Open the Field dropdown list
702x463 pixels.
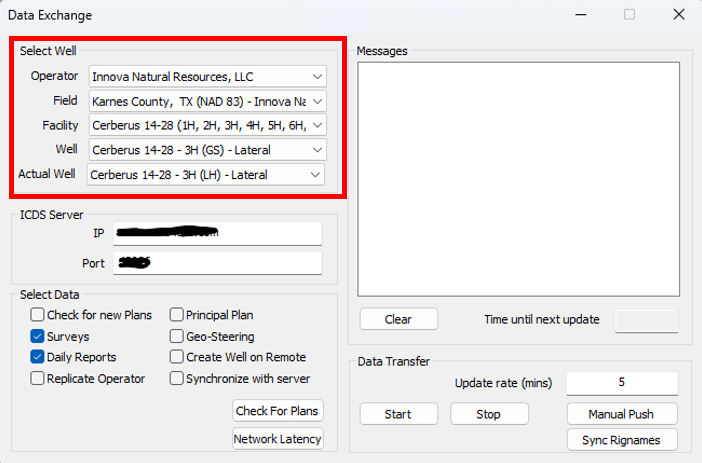[x=317, y=101]
